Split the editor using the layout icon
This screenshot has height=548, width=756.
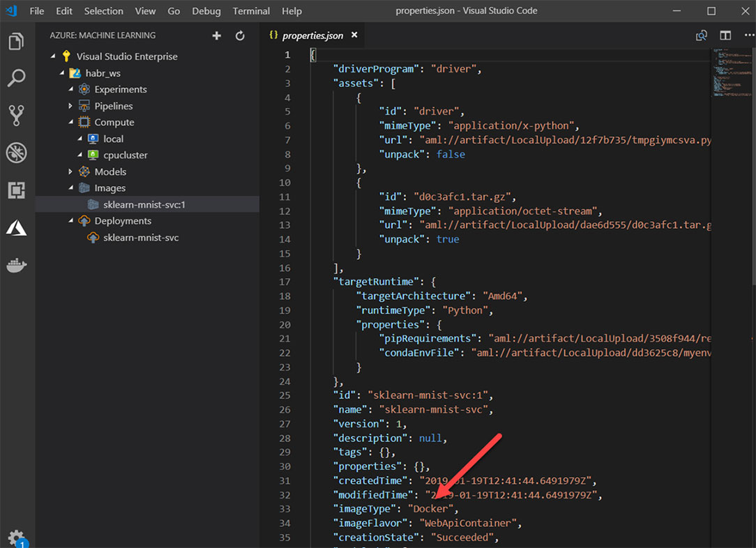(725, 35)
